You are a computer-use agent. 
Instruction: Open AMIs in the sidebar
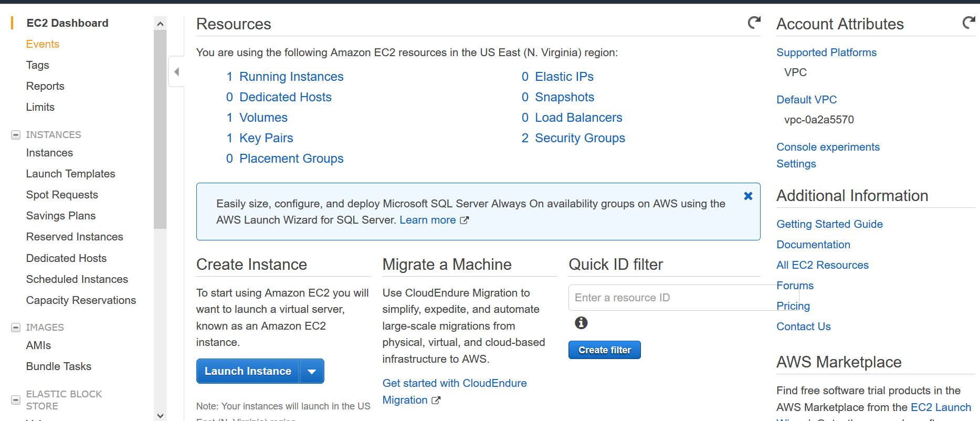pos(38,345)
